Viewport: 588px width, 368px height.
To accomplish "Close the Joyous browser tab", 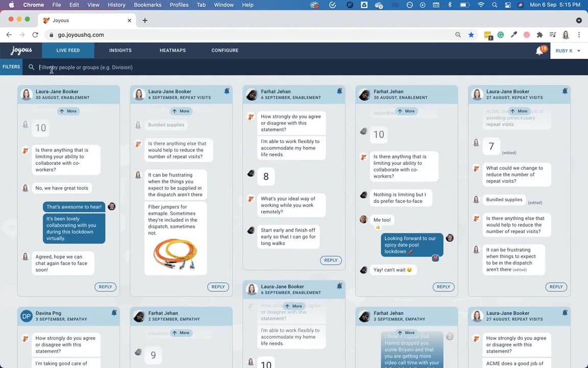I will (x=129, y=20).
